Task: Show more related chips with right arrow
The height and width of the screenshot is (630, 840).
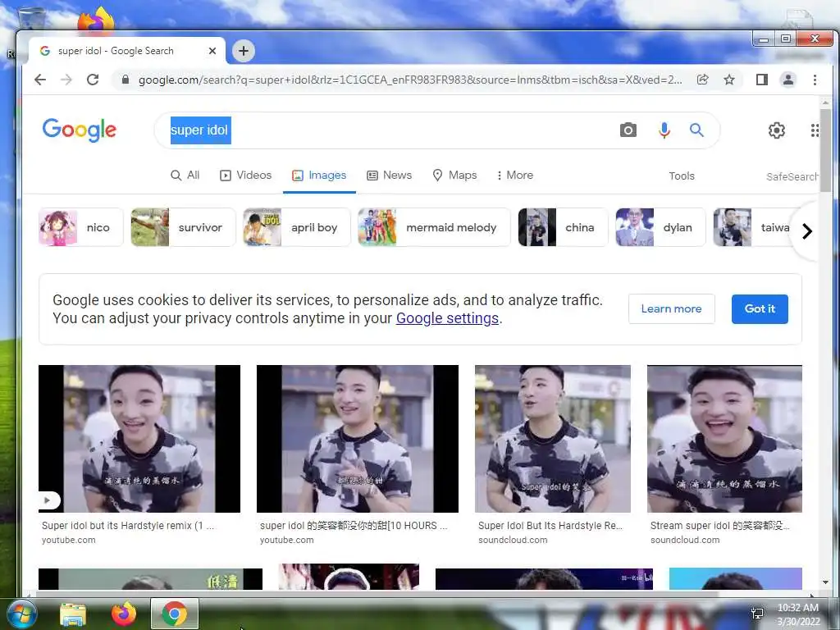Action: click(807, 231)
